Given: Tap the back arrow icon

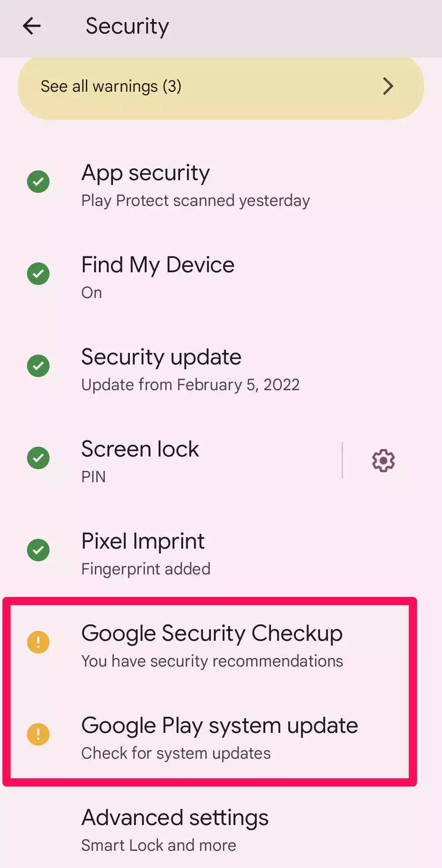Looking at the screenshot, I should (32, 26).
